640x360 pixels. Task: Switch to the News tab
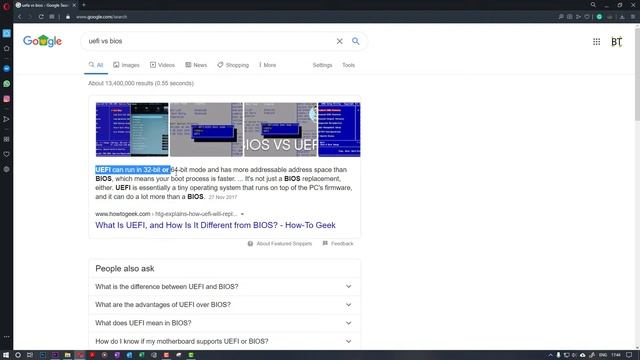pyautogui.click(x=196, y=65)
